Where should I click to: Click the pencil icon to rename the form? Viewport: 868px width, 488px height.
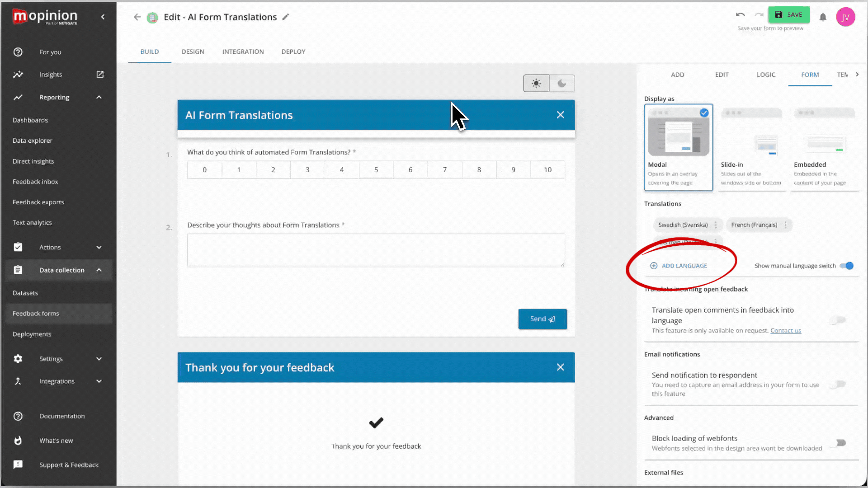286,17
